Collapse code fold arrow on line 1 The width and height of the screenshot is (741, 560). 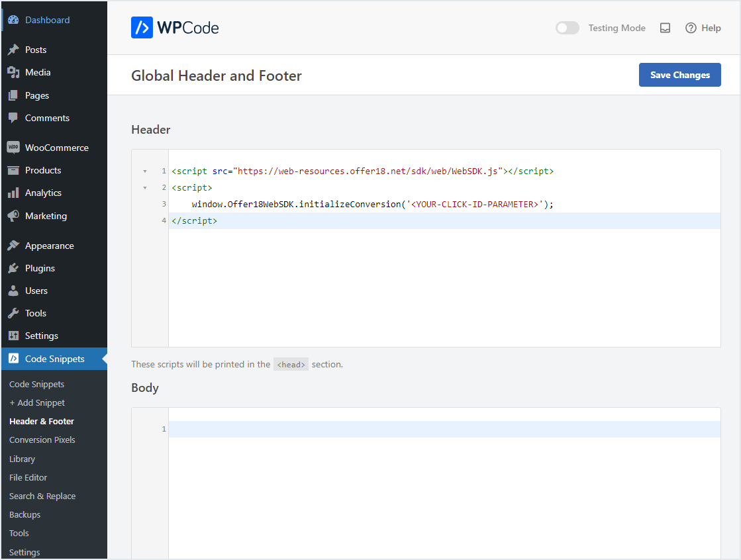(145, 171)
